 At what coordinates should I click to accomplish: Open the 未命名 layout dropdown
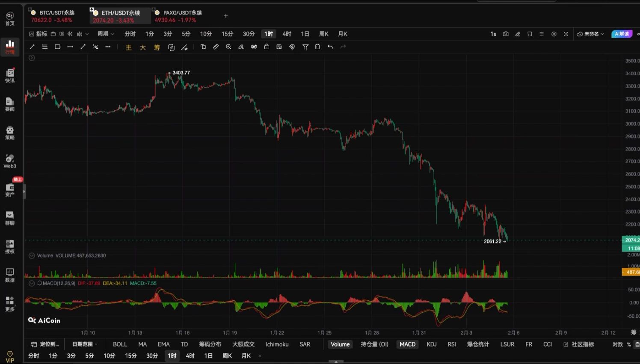point(590,34)
